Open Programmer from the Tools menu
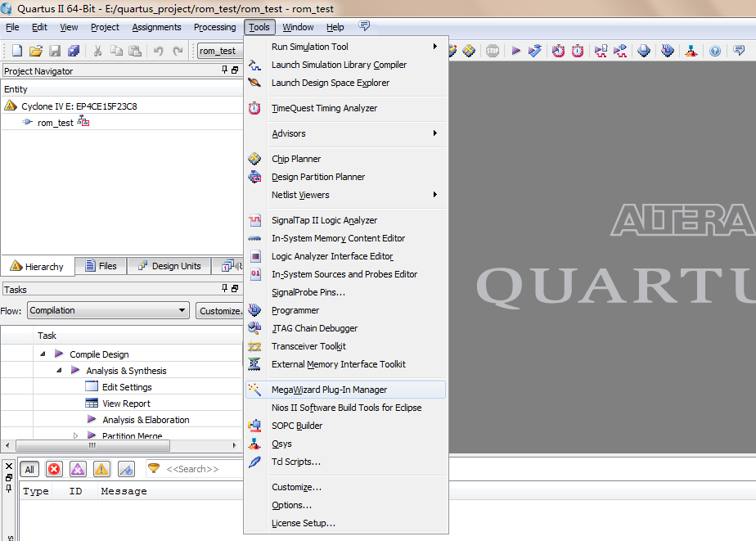 [346, 310]
